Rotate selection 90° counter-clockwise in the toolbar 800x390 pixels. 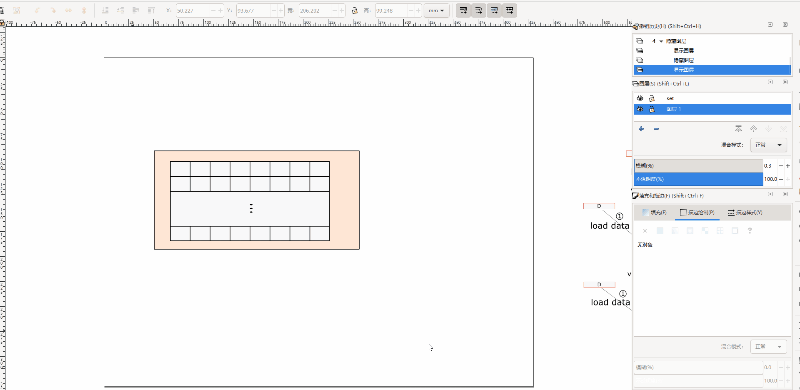(37, 10)
